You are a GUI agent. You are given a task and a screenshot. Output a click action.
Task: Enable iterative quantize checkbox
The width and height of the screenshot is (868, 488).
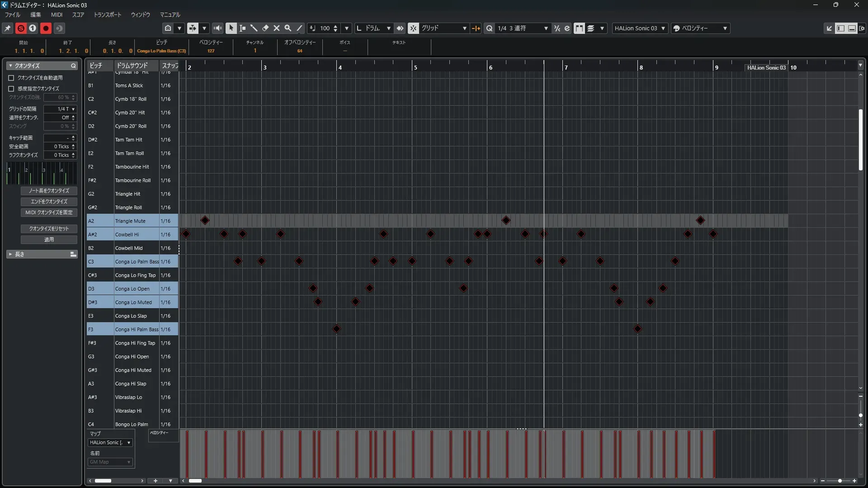click(x=11, y=89)
